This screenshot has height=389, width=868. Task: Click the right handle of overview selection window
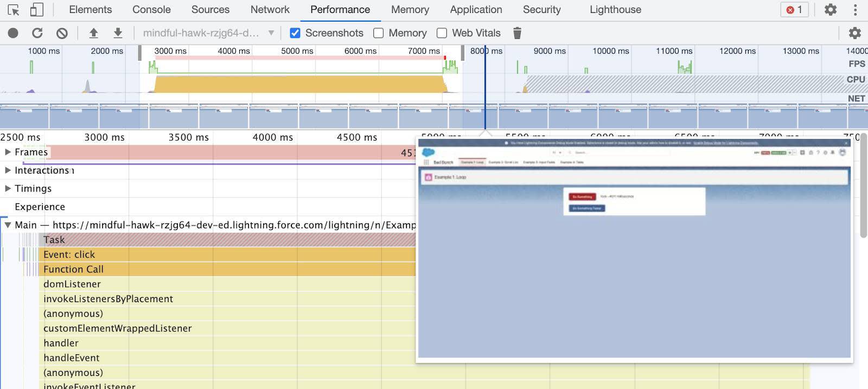click(462, 53)
